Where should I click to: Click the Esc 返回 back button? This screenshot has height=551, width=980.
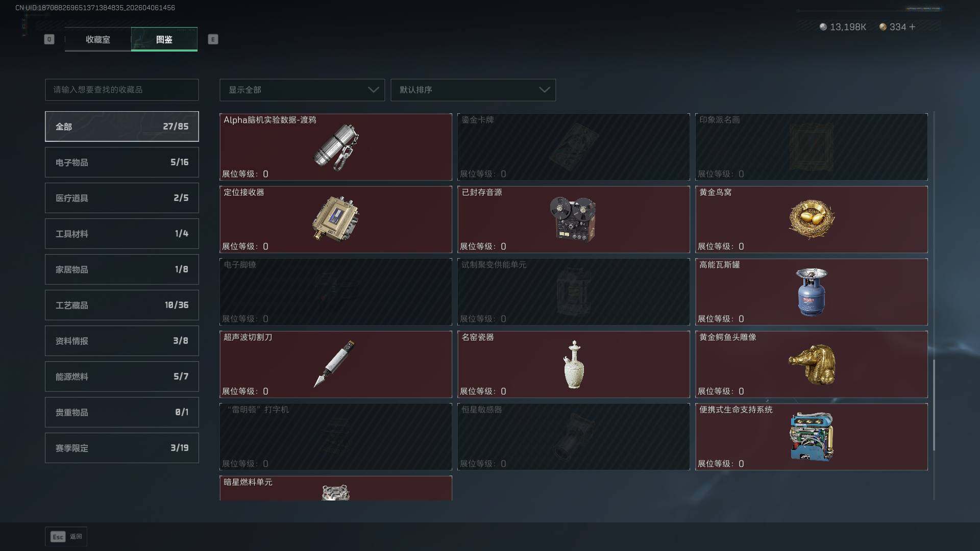66,537
